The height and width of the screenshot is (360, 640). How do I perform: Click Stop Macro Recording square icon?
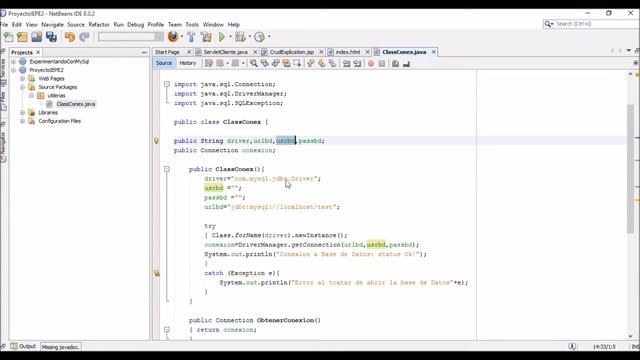pyautogui.click(x=382, y=64)
